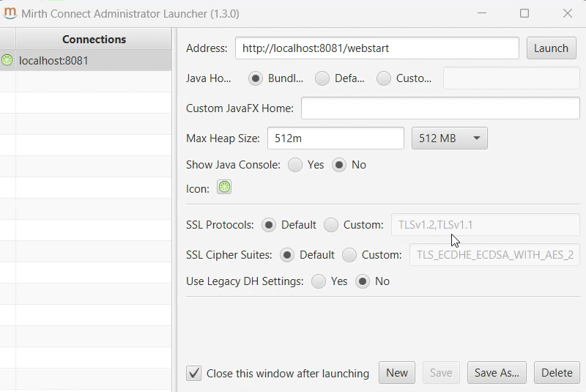
Task: Toggle Close this window after launching checkbox
Action: point(194,373)
